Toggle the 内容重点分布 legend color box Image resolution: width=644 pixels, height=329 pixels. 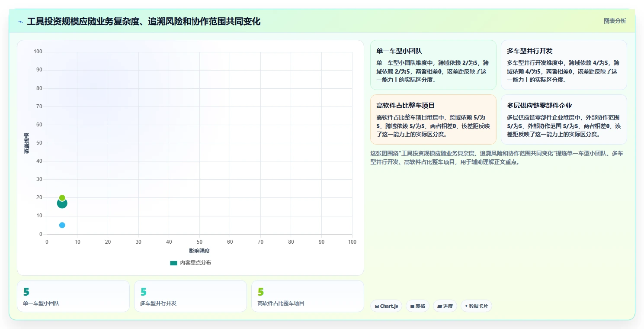pos(173,263)
